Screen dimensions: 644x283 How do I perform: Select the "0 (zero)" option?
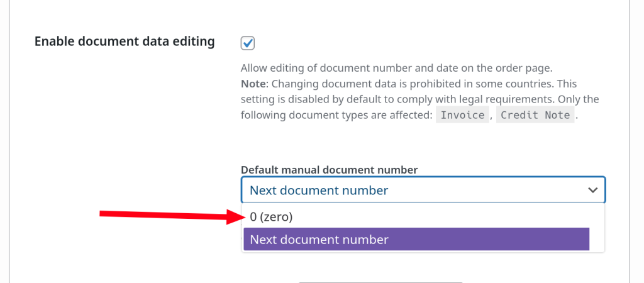point(272,216)
